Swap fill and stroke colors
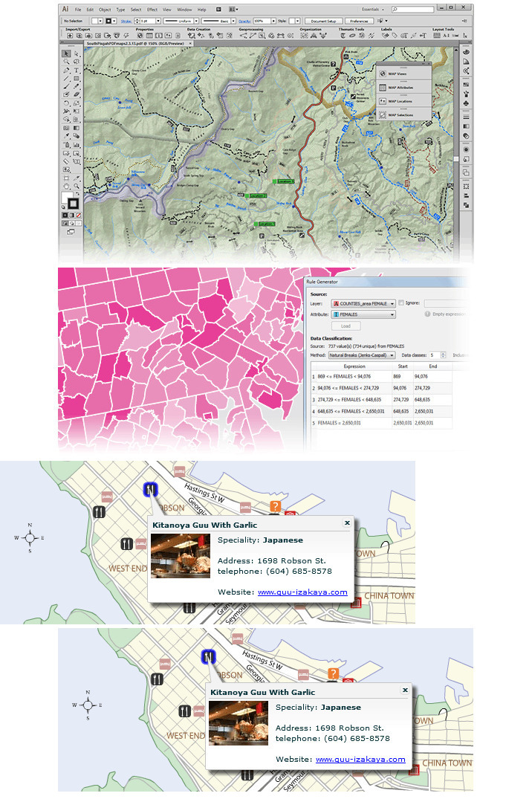This screenshot has height=799, width=532. (x=77, y=194)
